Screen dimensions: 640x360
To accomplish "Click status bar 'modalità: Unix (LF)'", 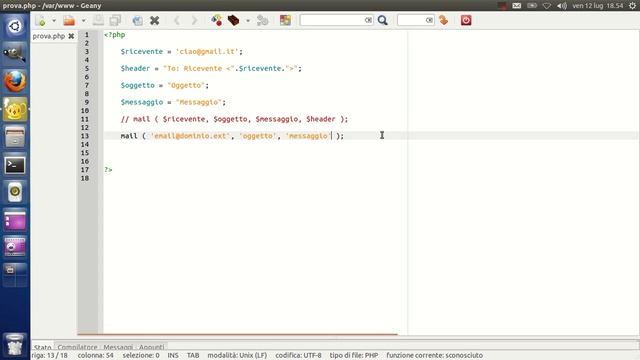I will click(237, 356).
